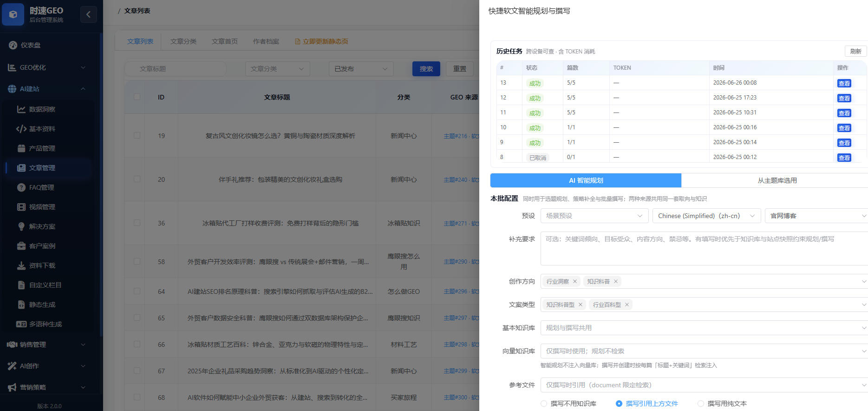Screen dimensions: 868x411
Task: Select the AI 智能规划 tab
Action: [x=586, y=180]
